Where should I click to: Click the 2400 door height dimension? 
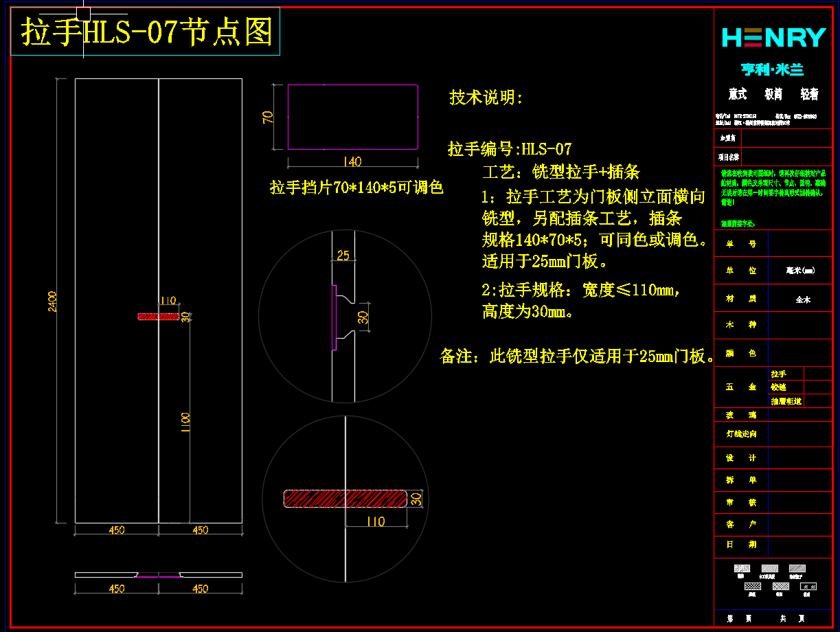coord(53,301)
